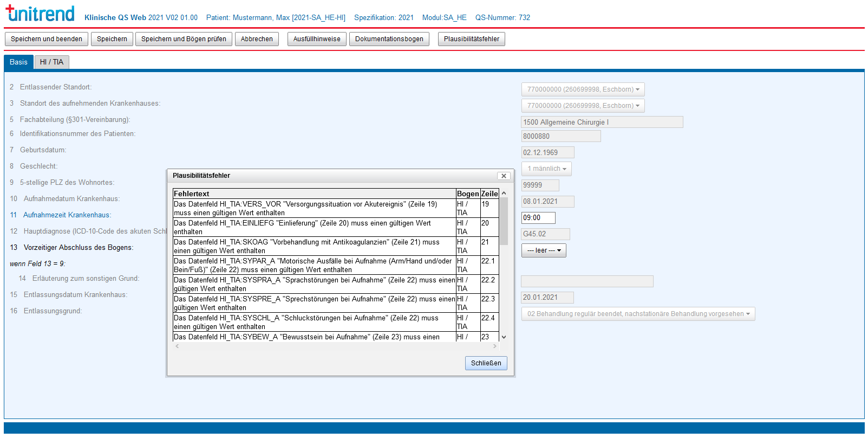Open Entlassungsgrund dropdown

[x=638, y=314]
